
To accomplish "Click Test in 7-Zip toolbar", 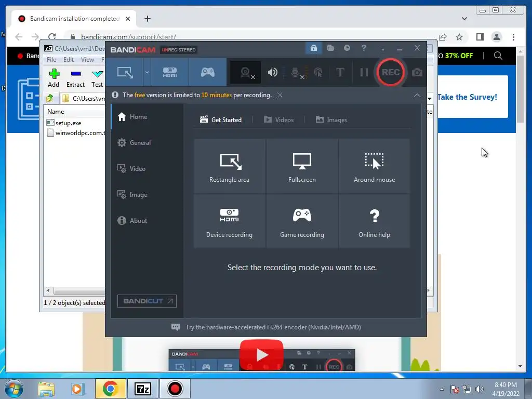I will pos(97,78).
